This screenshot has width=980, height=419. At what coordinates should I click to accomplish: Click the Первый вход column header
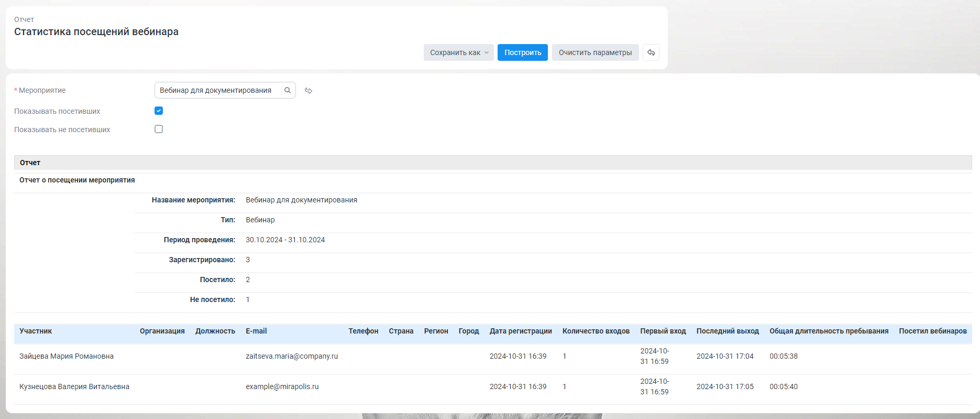[663, 331]
